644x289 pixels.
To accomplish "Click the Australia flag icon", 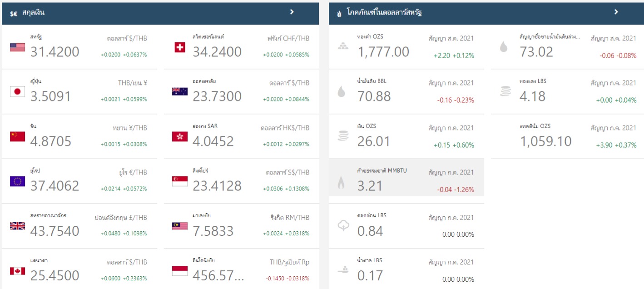I will coord(180,92).
